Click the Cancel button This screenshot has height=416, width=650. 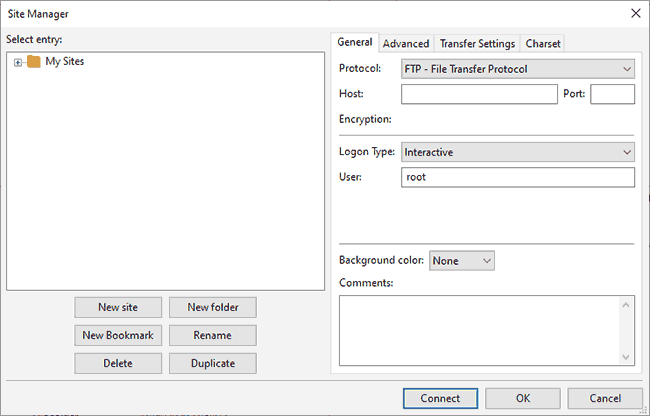click(x=605, y=399)
